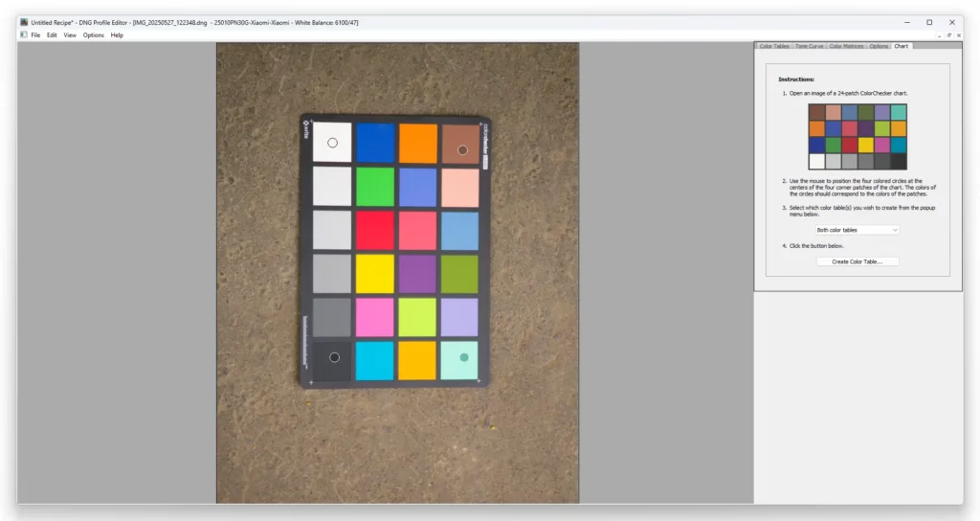
Task: Open the View menu
Action: pyautogui.click(x=70, y=35)
